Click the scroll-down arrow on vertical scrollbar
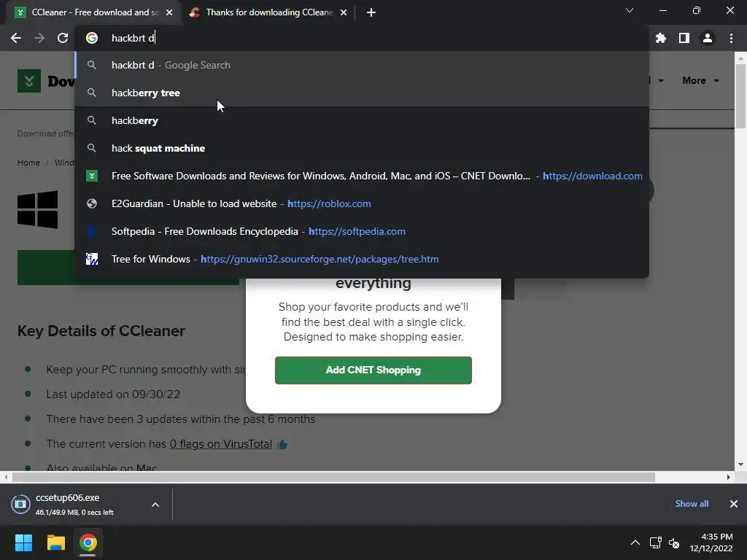Screen dimensions: 747x560 740,464
